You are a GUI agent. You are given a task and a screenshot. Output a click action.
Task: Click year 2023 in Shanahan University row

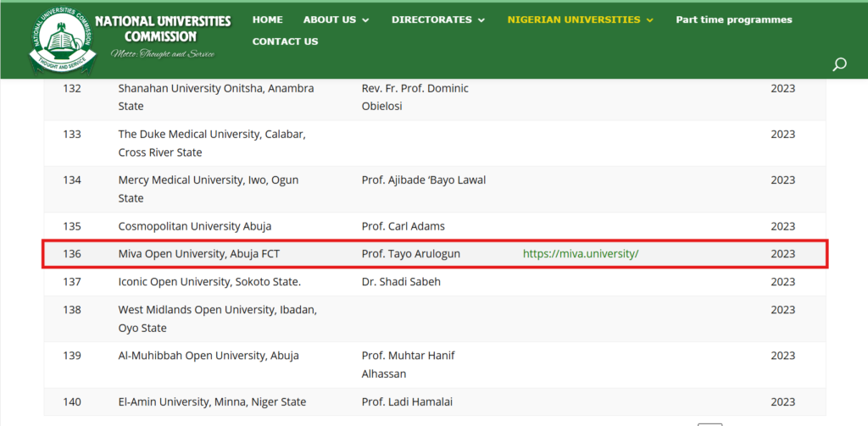pos(782,89)
